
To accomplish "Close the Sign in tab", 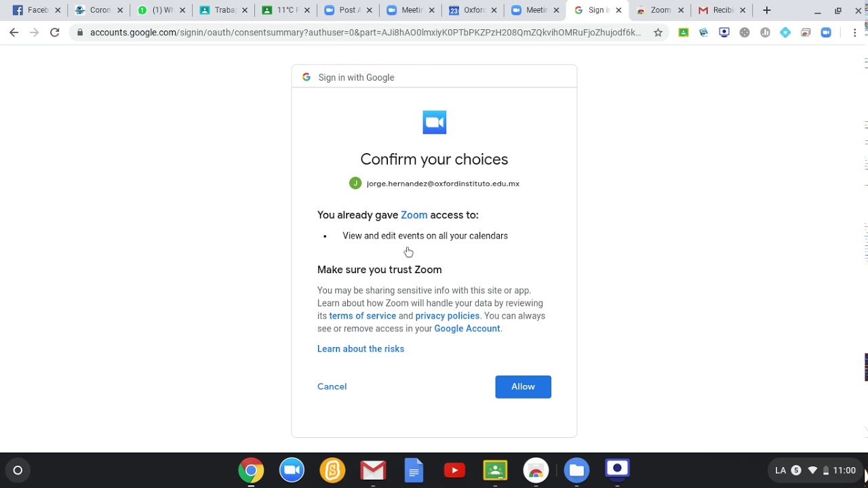I will click(618, 10).
